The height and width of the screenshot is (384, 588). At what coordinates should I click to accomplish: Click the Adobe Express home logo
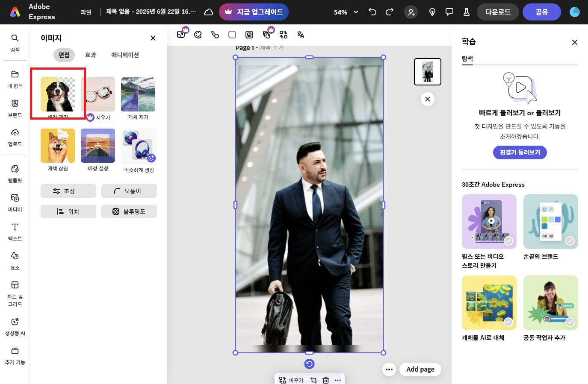click(15, 12)
